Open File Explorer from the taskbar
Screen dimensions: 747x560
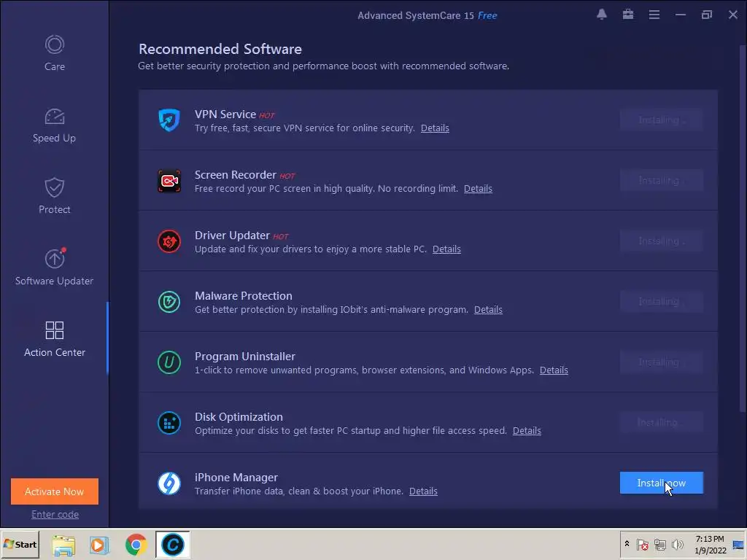pos(64,545)
